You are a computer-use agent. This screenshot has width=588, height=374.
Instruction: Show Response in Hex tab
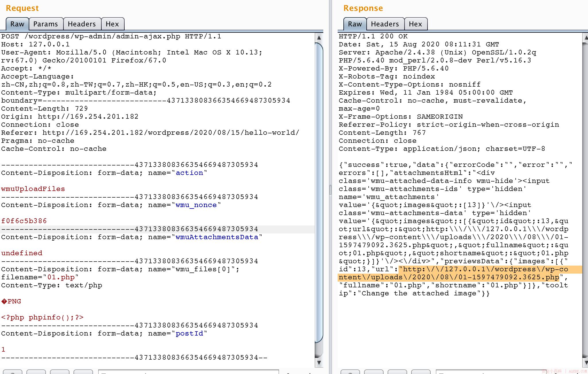pyautogui.click(x=415, y=24)
